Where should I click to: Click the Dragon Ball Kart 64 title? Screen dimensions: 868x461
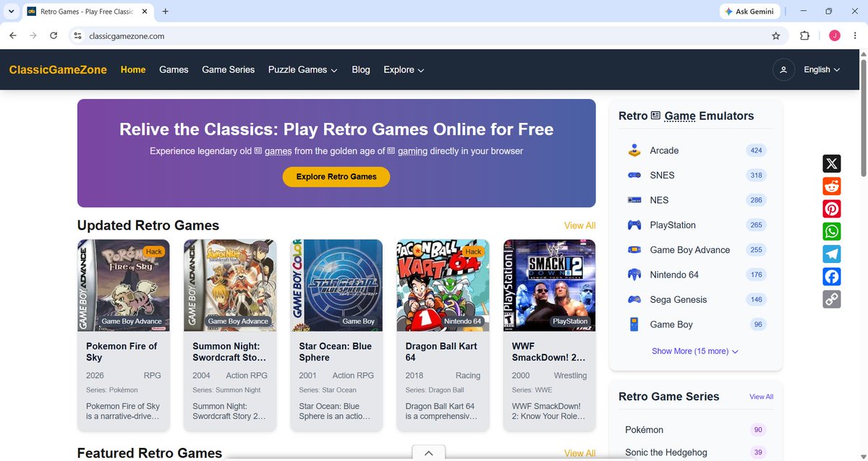[443, 352]
